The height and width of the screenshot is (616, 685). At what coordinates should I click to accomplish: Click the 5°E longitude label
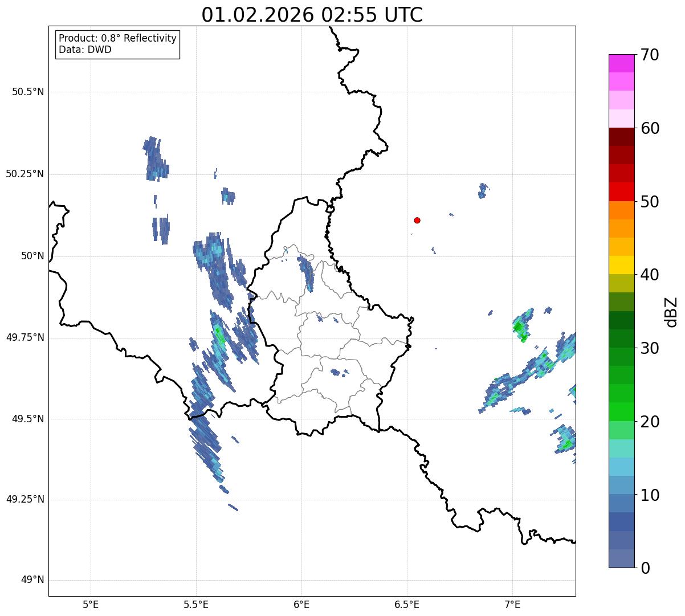91,605
